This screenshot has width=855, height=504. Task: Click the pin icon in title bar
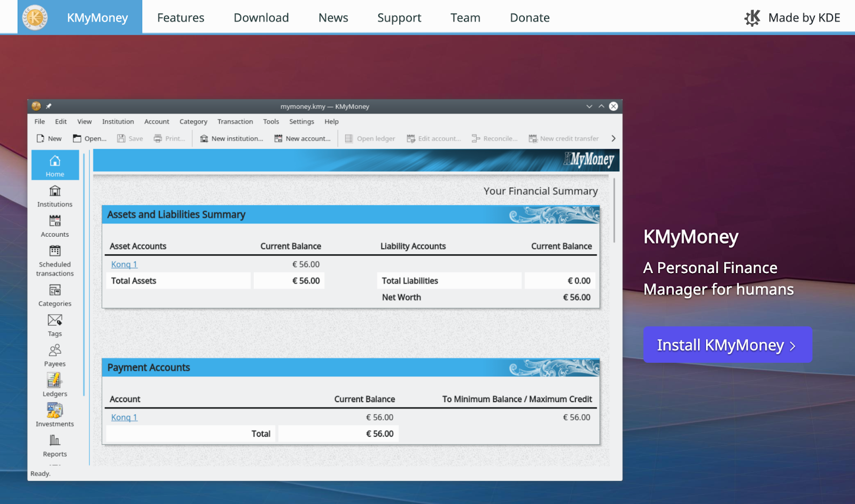point(49,106)
